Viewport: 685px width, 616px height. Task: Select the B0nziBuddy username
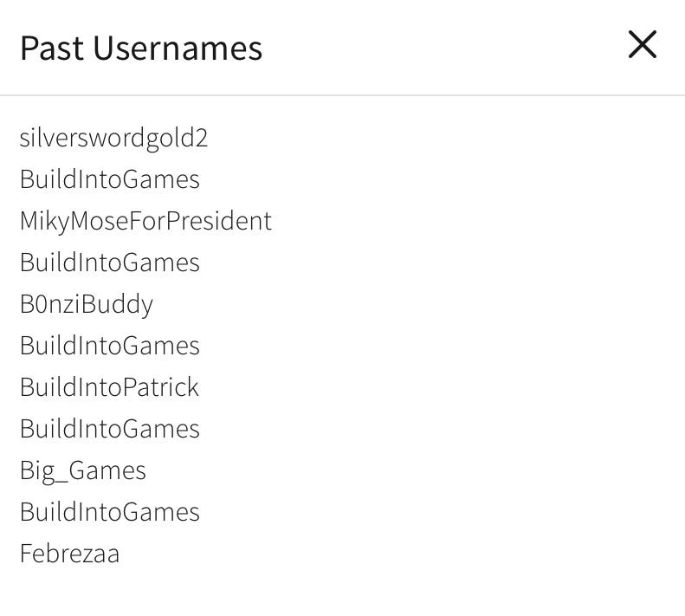tap(86, 304)
